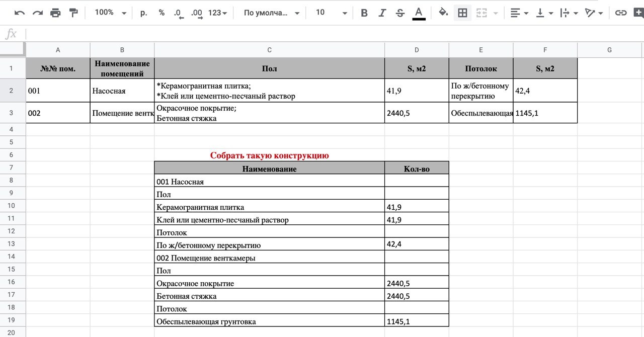Decrease decimal places
This screenshot has width=644, height=337.
point(179,13)
